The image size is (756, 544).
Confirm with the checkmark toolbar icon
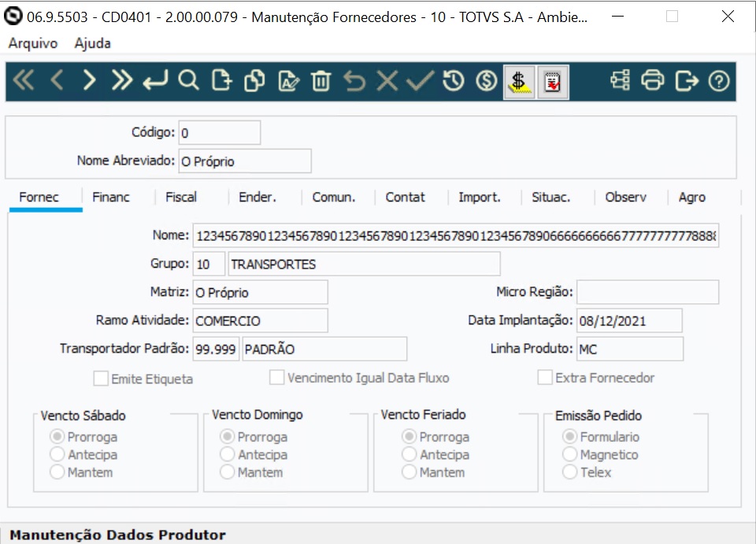click(420, 80)
